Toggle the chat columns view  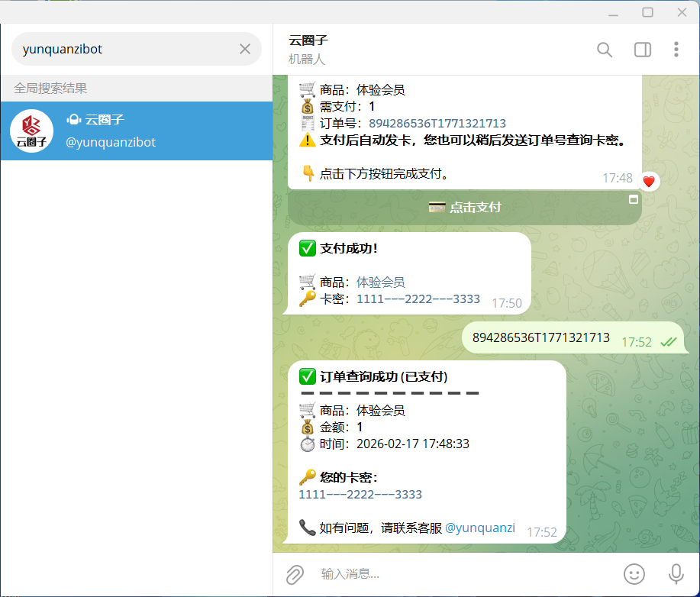(642, 49)
